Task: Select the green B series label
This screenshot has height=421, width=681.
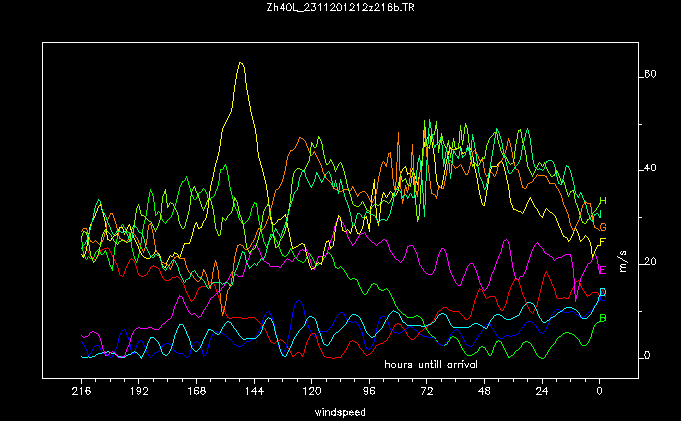Action: [602, 318]
